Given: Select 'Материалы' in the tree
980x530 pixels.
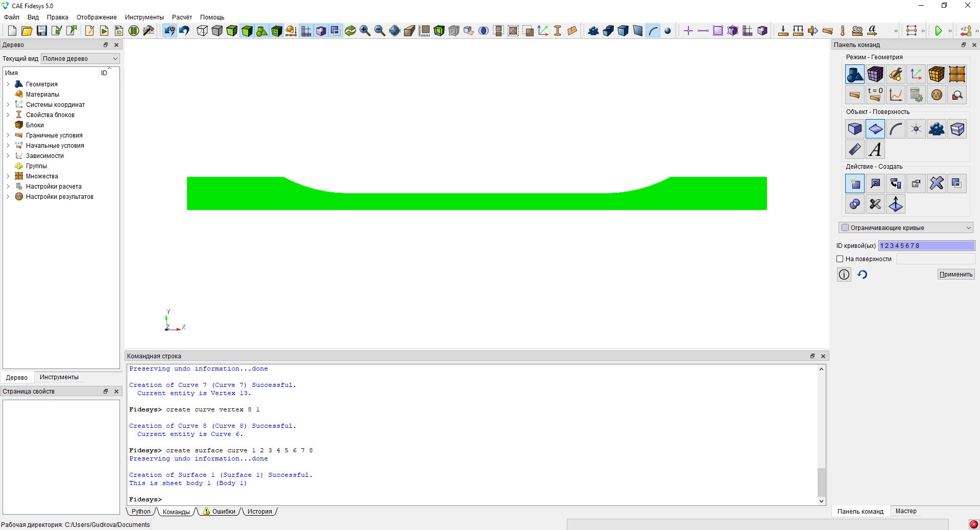Looking at the screenshot, I should point(42,95).
